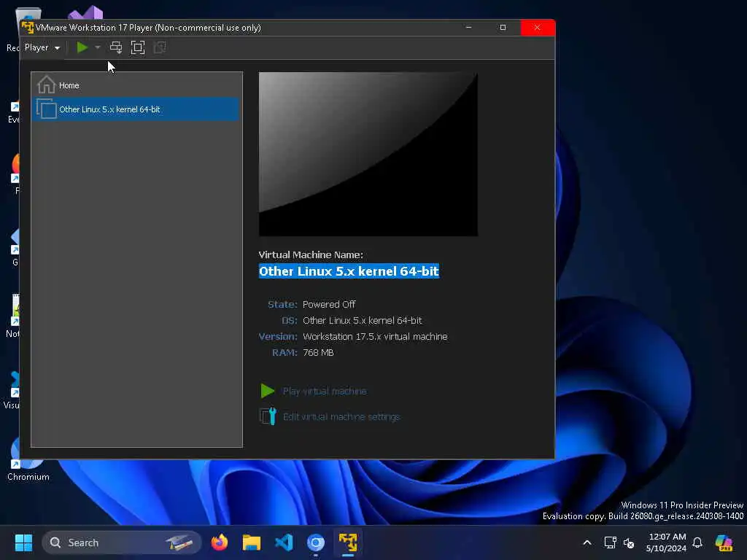Open the Windows Start menu

pos(23,542)
